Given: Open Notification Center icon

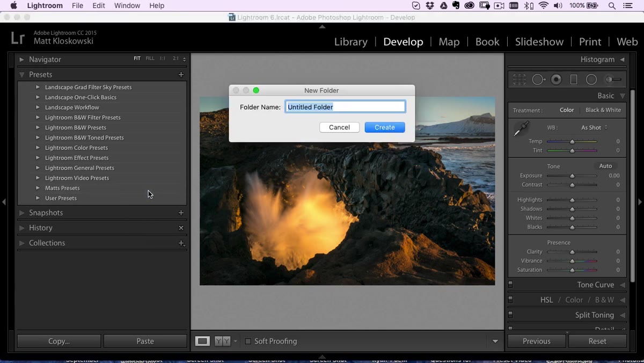Looking at the screenshot, I should [628, 5].
